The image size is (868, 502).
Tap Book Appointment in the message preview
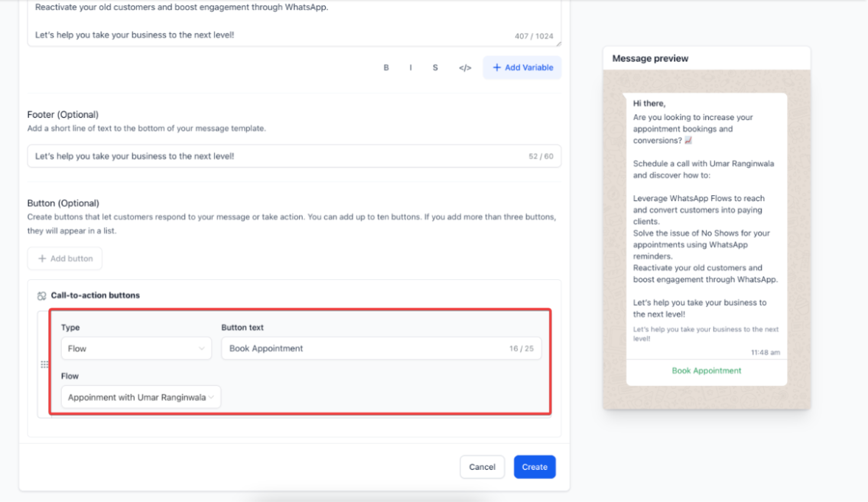point(707,371)
